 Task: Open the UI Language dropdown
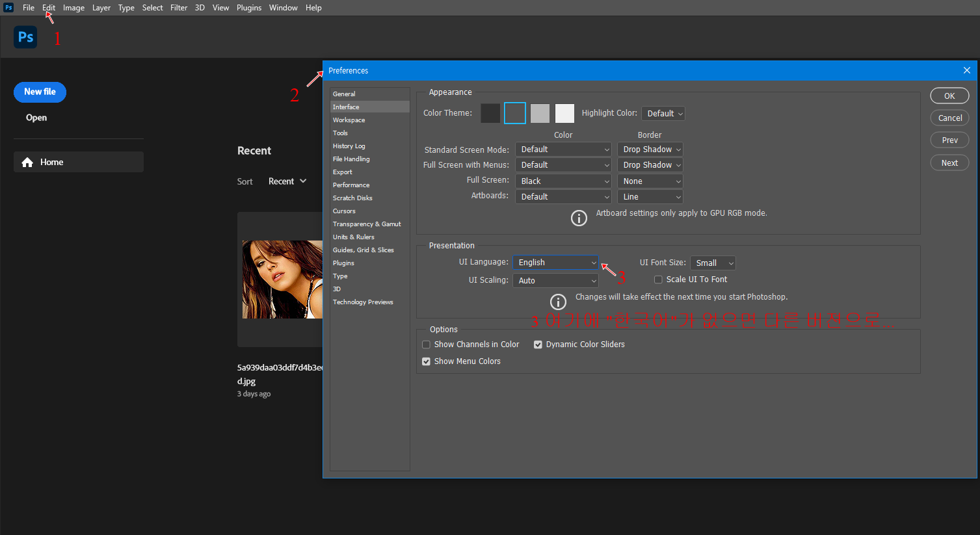click(x=555, y=263)
